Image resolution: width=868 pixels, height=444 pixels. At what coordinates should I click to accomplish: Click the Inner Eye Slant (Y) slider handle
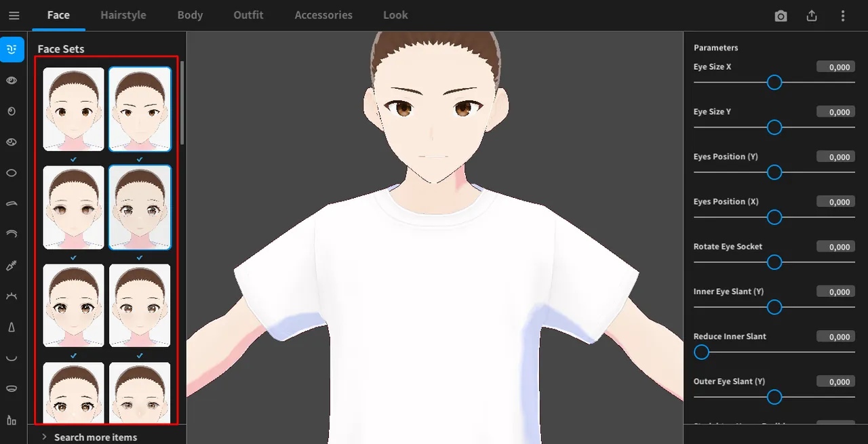[x=774, y=308]
